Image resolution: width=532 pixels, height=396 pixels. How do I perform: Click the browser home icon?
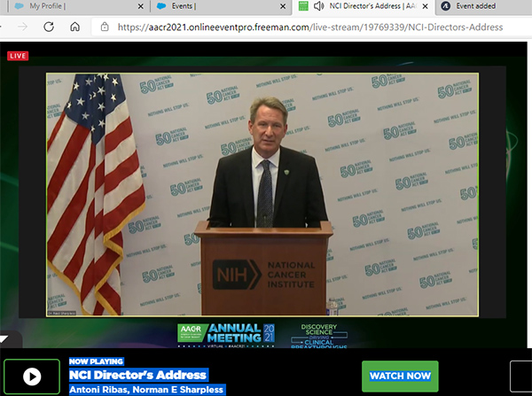click(x=75, y=27)
